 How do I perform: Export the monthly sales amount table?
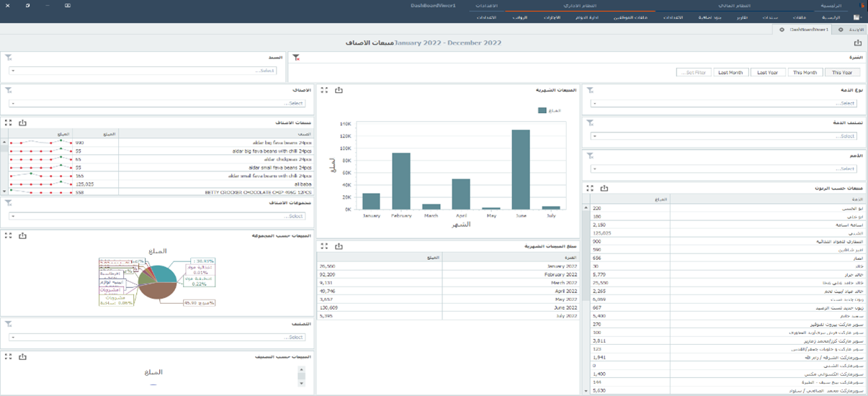(x=339, y=246)
